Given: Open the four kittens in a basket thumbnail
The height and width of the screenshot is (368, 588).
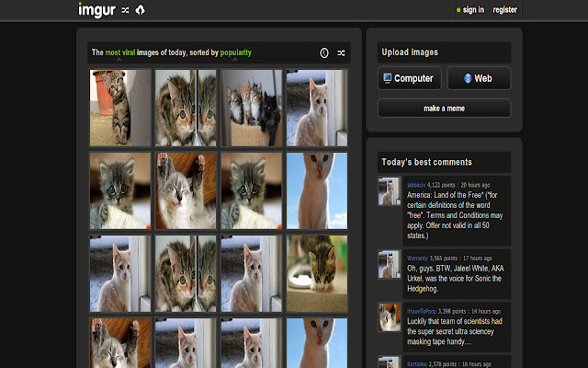Looking at the screenshot, I should pyautogui.click(x=251, y=108).
